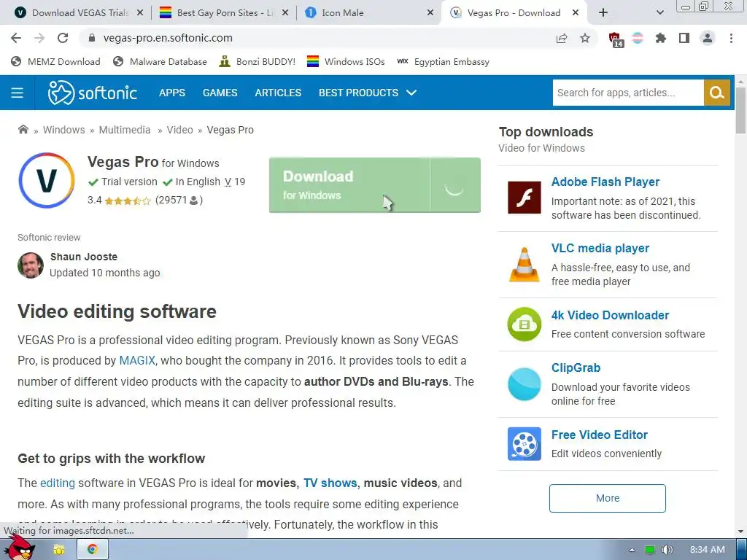Open the Articles menu on Softonic
Image resolution: width=747 pixels, height=560 pixels.
coord(278,93)
